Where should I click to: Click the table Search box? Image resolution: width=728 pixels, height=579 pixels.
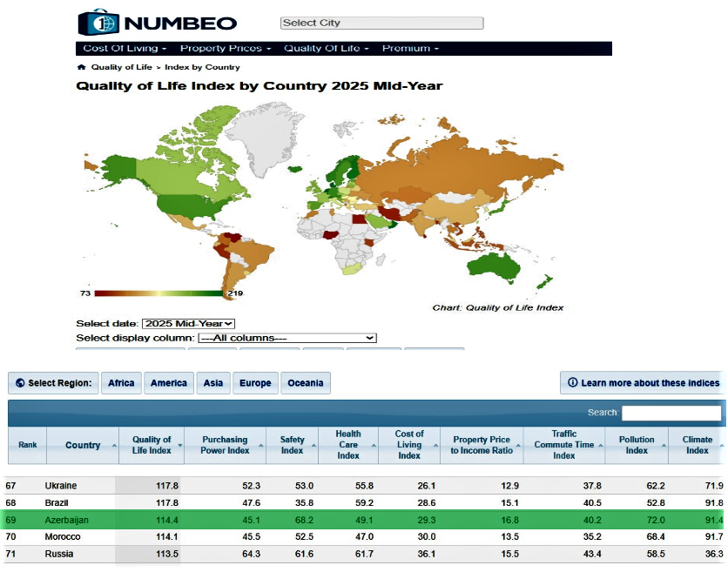coord(671,413)
